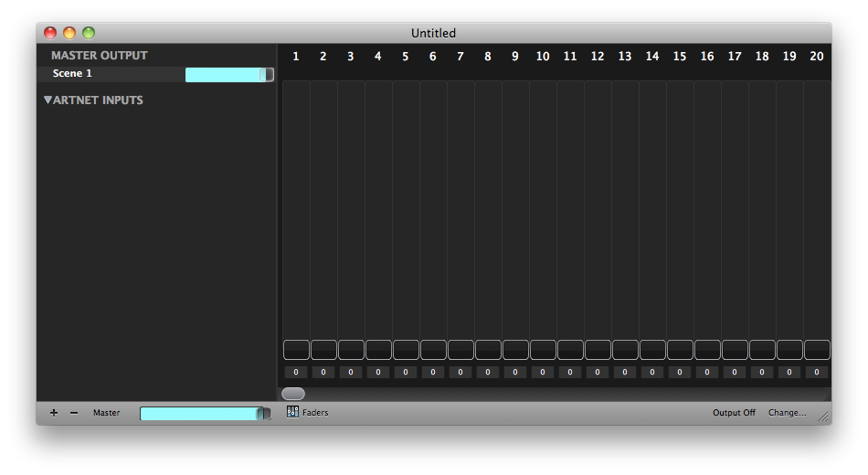The width and height of the screenshot is (868, 475).
Task: Click the Faders view icon
Action: (292, 412)
